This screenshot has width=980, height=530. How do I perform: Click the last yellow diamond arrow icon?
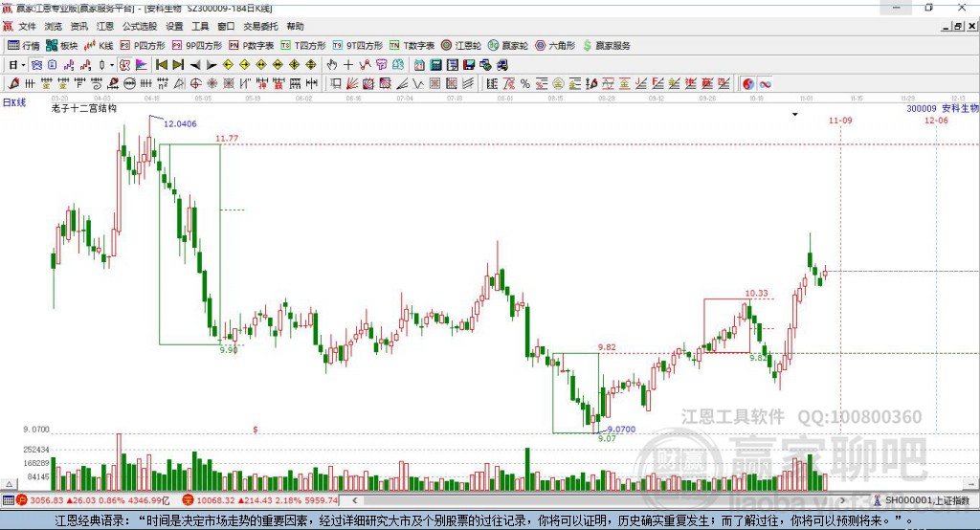[x=311, y=65]
